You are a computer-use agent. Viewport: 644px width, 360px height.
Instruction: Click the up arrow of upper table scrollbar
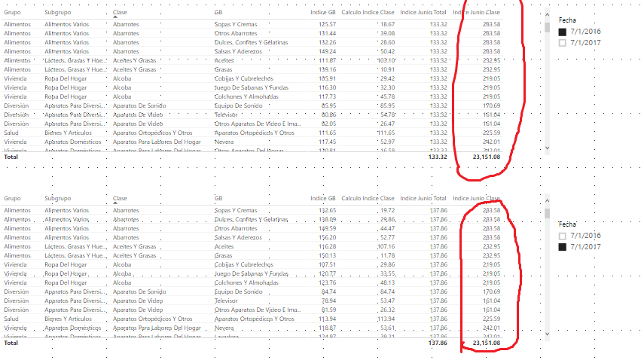coord(547,14)
